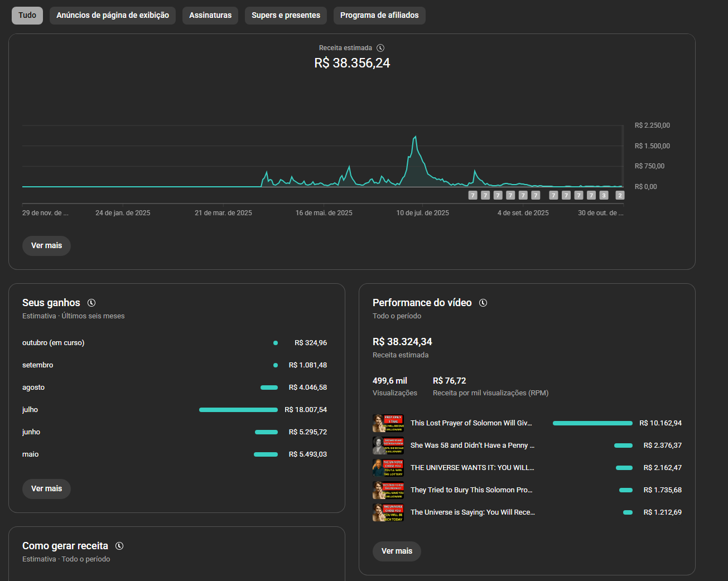Click Ver mais below the revenue chart

click(x=46, y=246)
